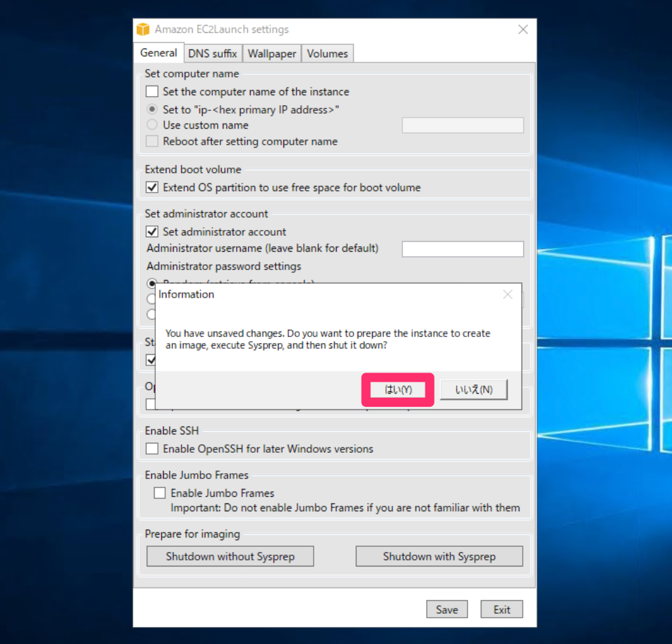The width and height of the screenshot is (672, 644).
Task: Confirm Sysprep by clicking はい(Y)
Action: pos(398,389)
